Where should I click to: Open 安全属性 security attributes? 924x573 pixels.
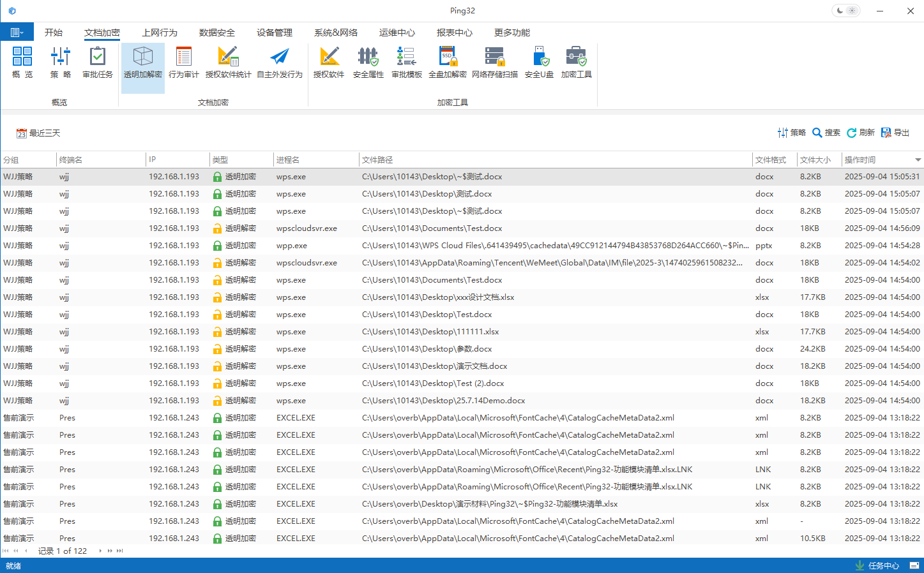368,63
